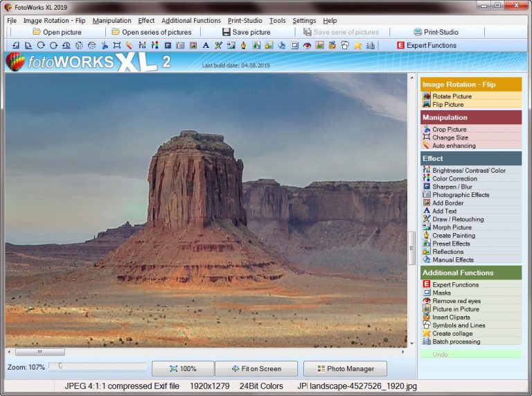The height and width of the screenshot is (396, 532).
Task: Open the Image Rotation - Flip menu
Action: click(x=54, y=21)
